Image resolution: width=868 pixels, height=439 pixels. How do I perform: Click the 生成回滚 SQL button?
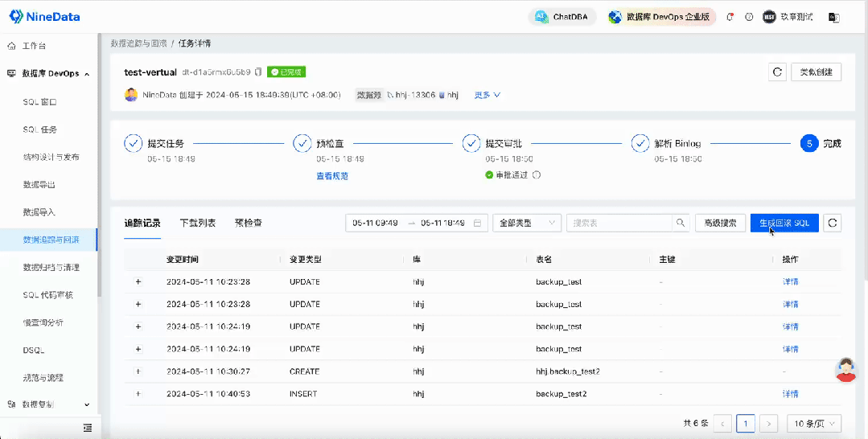tap(784, 223)
